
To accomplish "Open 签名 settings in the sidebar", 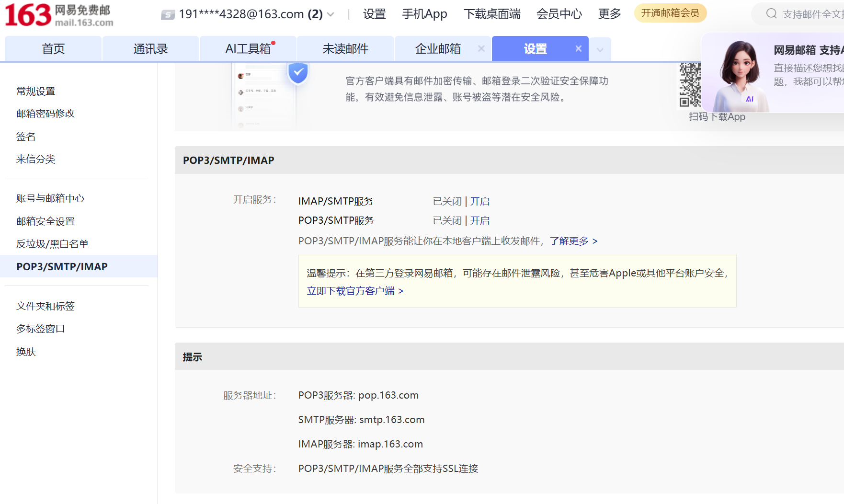I will (x=26, y=137).
